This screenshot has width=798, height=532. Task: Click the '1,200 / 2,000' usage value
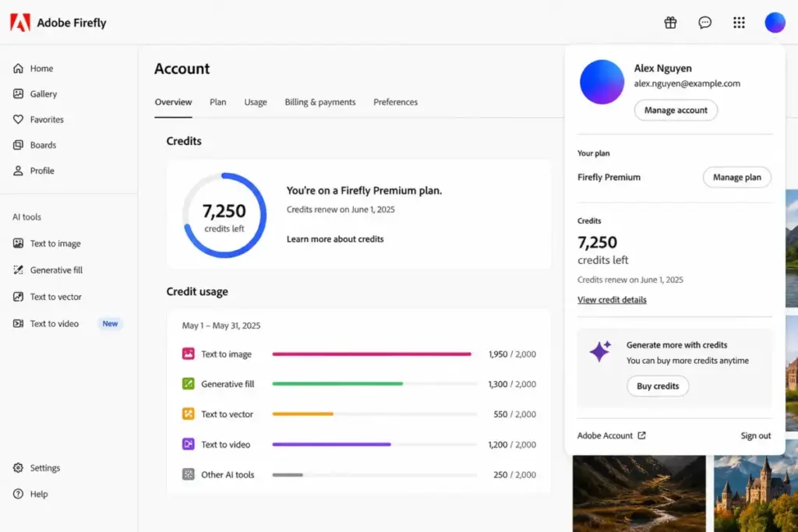(x=512, y=445)
